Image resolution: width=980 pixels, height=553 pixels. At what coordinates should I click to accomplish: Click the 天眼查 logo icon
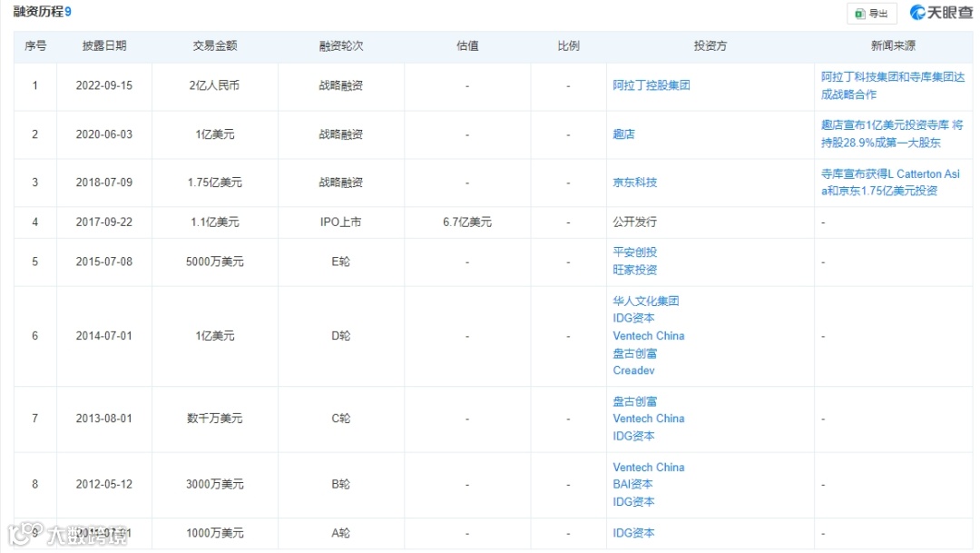(x=917, y=13)
